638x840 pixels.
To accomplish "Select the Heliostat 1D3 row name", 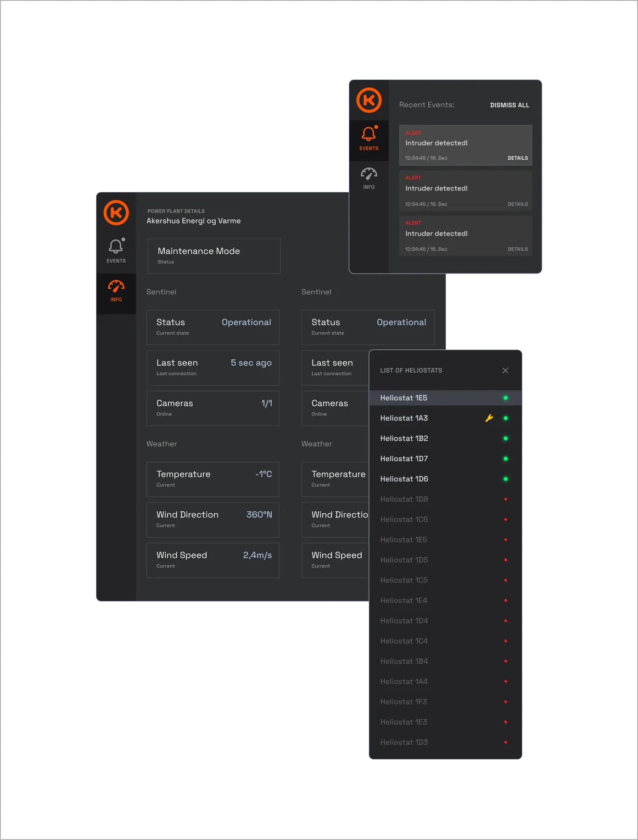I will [404, 742].
